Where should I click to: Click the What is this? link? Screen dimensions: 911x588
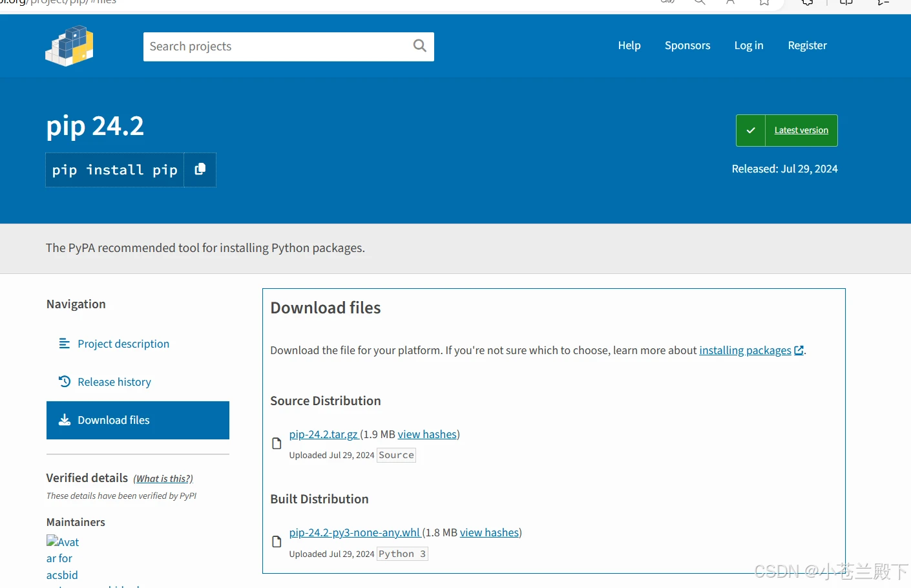point(163,479)
